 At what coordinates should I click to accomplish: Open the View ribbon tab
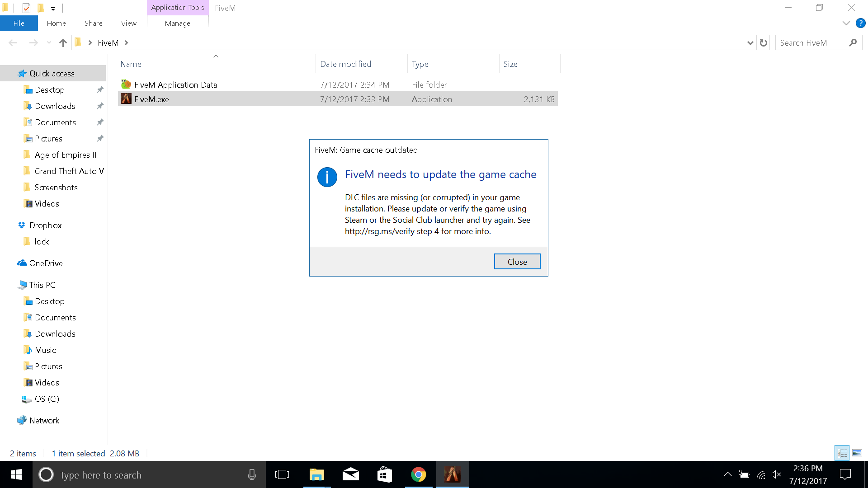click(x=128, y=23)
